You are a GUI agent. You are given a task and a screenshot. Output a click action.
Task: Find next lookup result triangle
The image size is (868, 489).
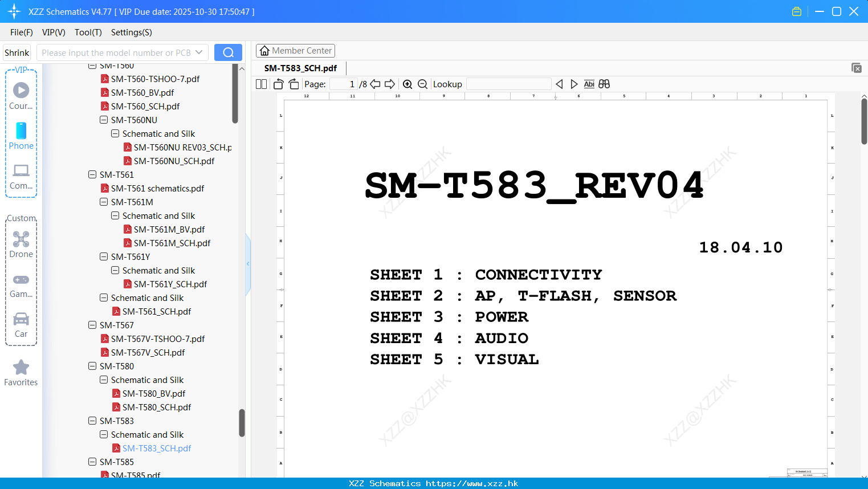[x=574, y=84]
